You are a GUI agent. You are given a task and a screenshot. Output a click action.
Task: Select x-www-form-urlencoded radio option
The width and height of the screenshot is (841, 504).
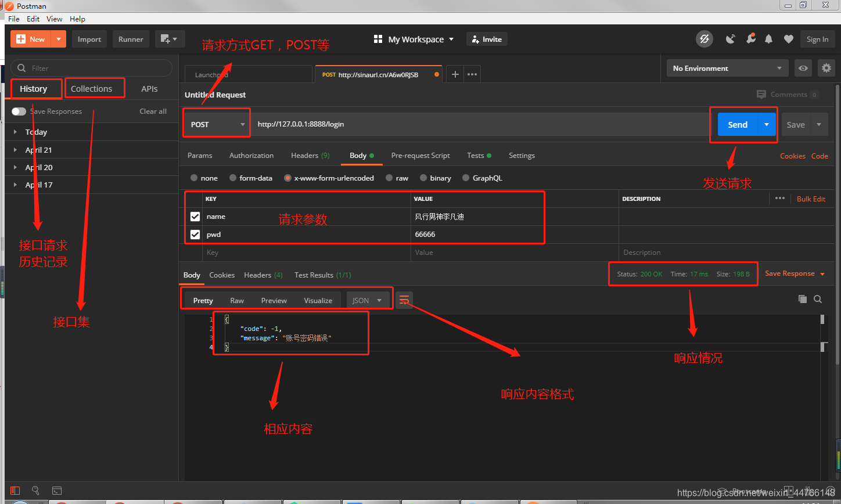pos(288,178)
